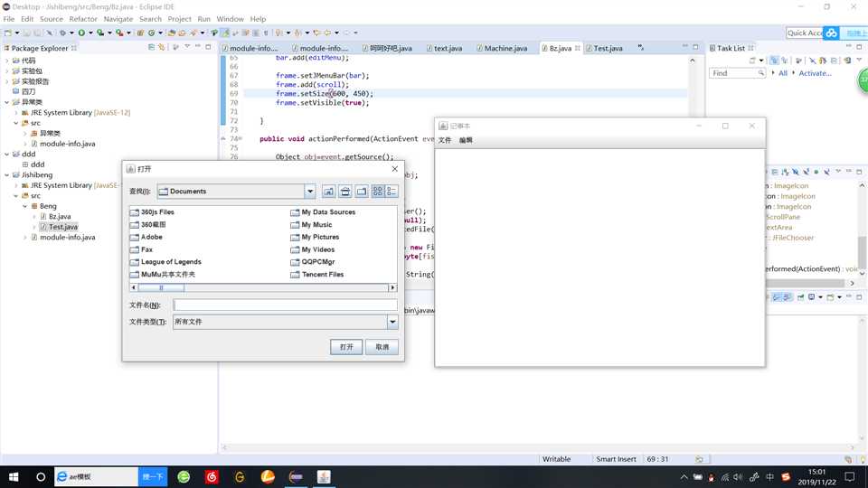868x488 pixels.
Task: Switch to the text.java editor tab
Action: pos(444,48)
